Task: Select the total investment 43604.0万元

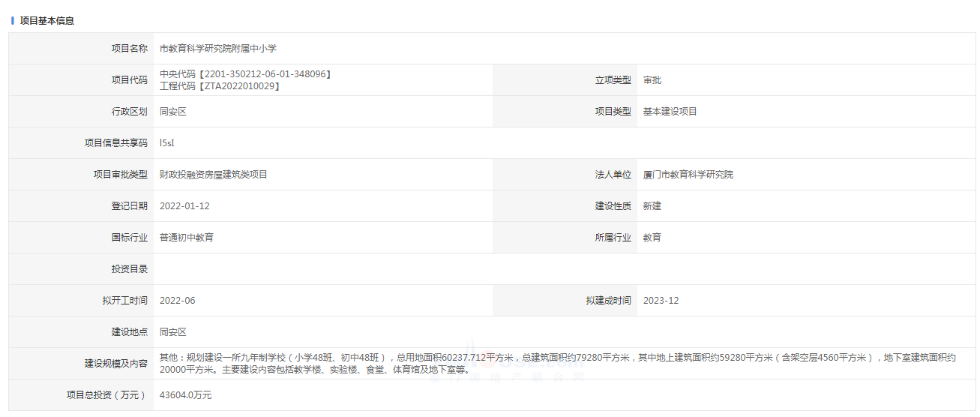Action: click(185, 395)
